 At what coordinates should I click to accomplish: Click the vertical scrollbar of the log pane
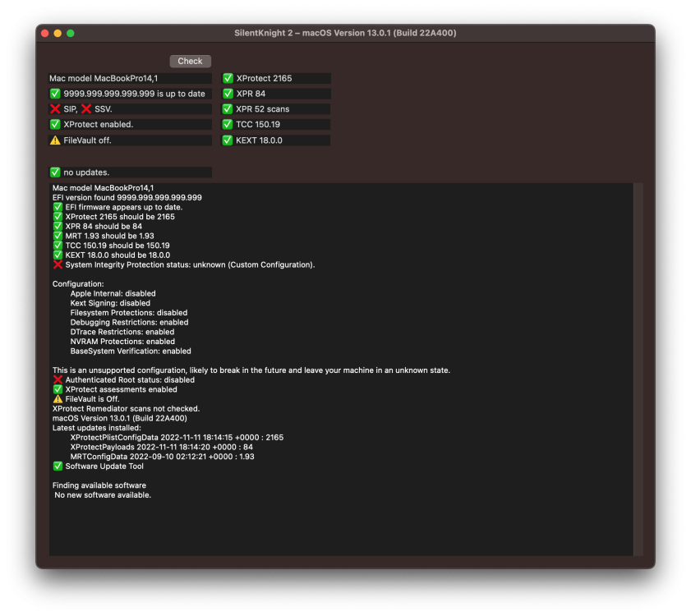(638, 370)
